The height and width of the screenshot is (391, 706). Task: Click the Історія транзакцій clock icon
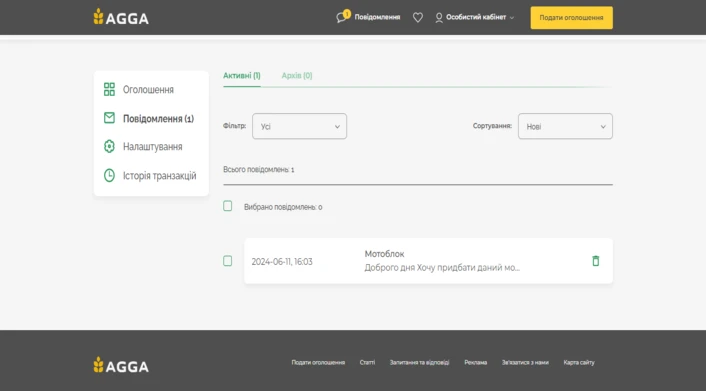click(x=109, y=175)
